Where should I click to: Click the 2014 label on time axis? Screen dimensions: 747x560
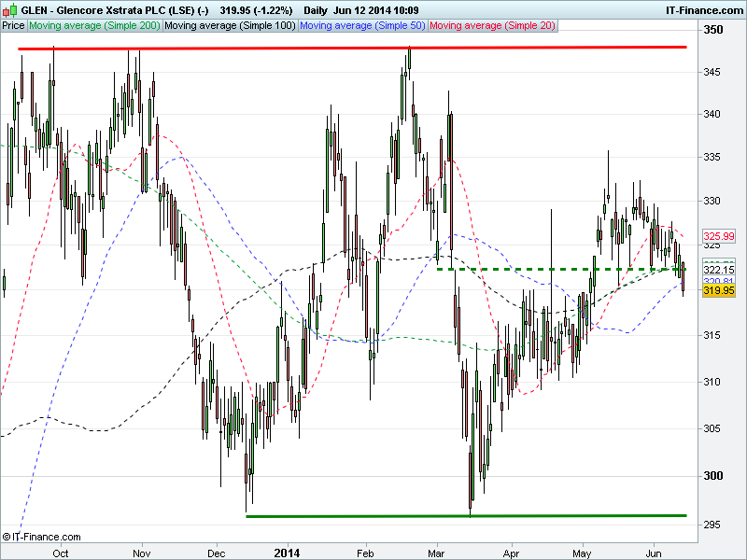287,552
